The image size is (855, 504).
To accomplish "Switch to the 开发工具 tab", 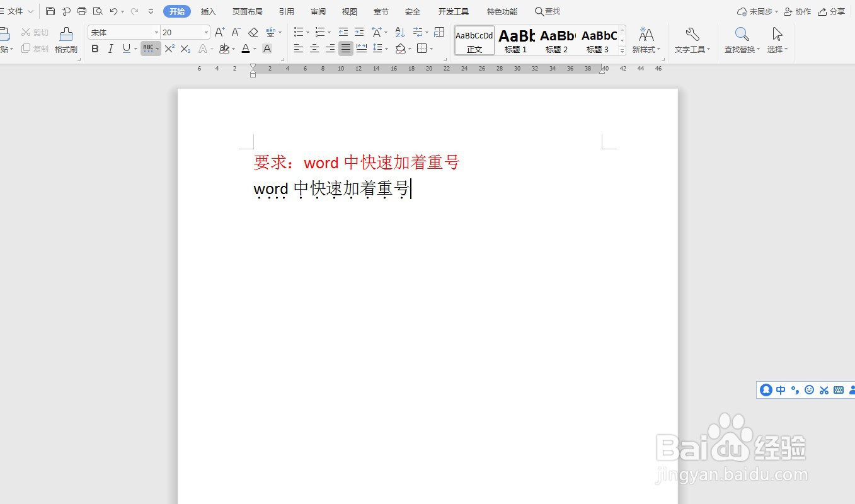I will (x=454, y=11).
